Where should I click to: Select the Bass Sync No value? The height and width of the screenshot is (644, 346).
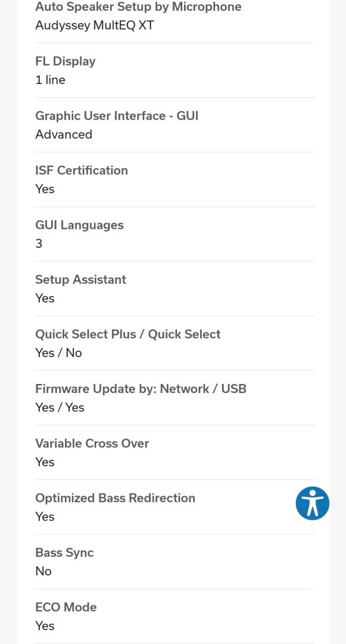(x=43, y=571)
